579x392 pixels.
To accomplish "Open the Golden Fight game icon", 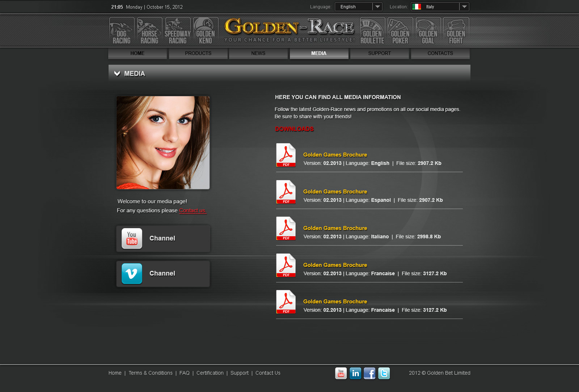I will pyautogui.click(x=456, y=31).
